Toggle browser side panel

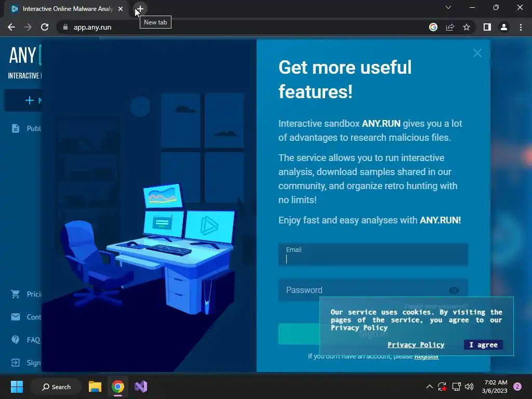pos(487,27)
